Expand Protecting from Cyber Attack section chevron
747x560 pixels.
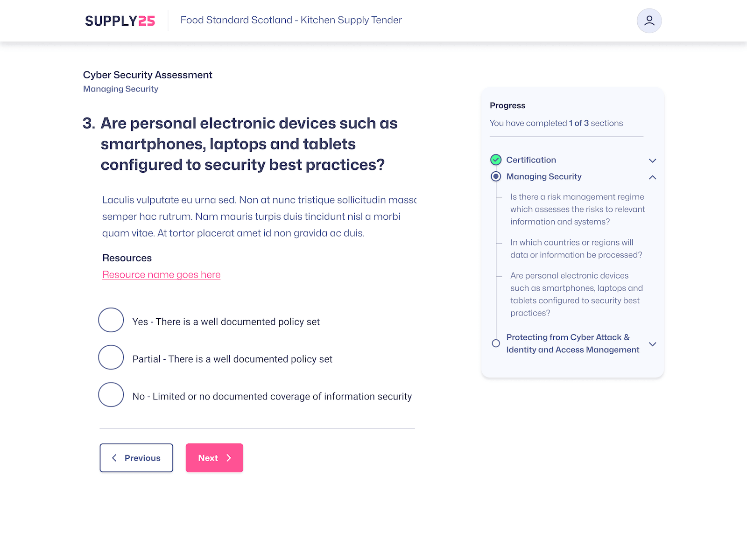click(653, 344)
